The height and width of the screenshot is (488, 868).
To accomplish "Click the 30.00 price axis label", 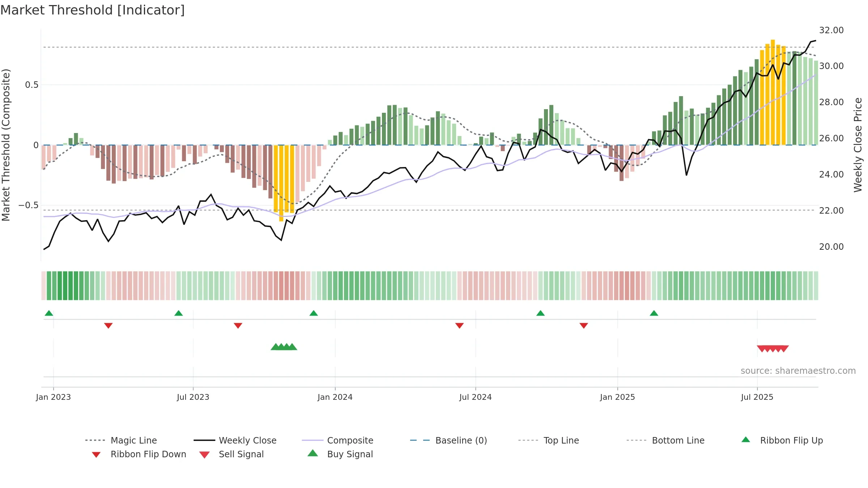I will click(x=831, y=66).
